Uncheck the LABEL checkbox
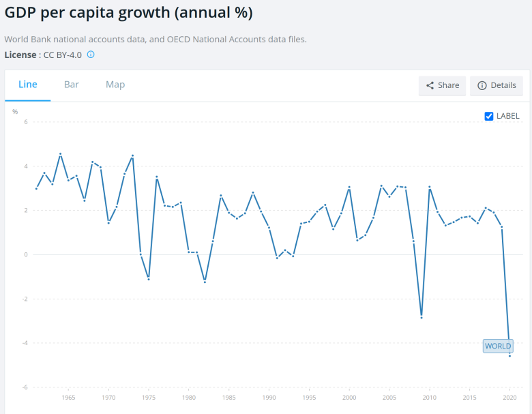The width and height of the screenshot is (532, 414). (x=488, y=116)
